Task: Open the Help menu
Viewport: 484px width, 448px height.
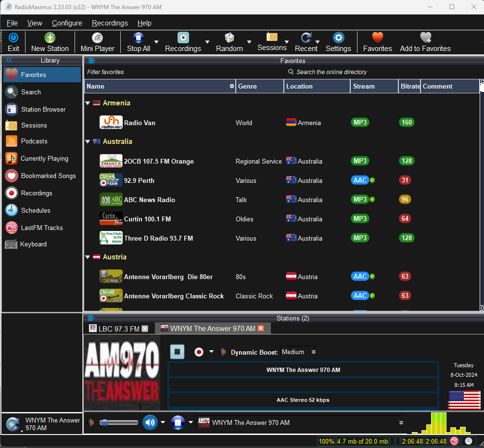Action: click(144, 23)
